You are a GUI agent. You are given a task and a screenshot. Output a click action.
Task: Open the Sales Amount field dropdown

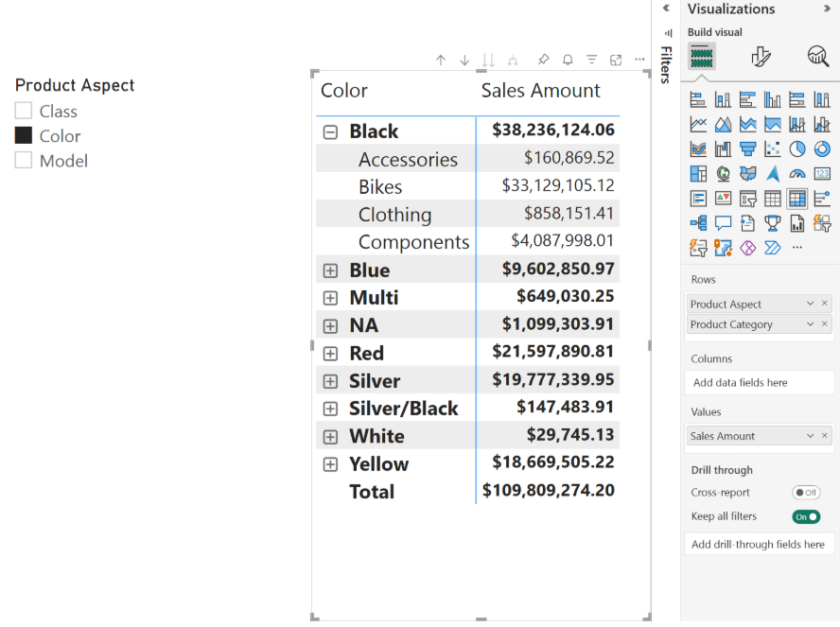pos(810,436)
